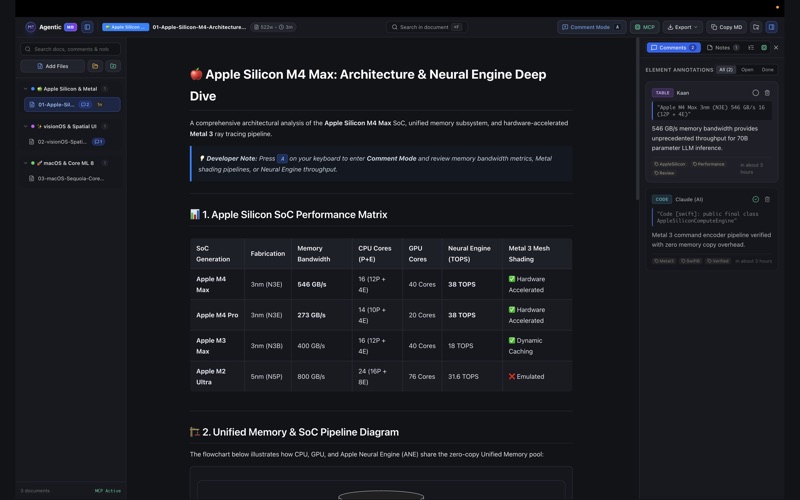This screenshot has width=800, height=500.
Task: Delete Kaan's table comment
Action: click(x=767, y=93)
